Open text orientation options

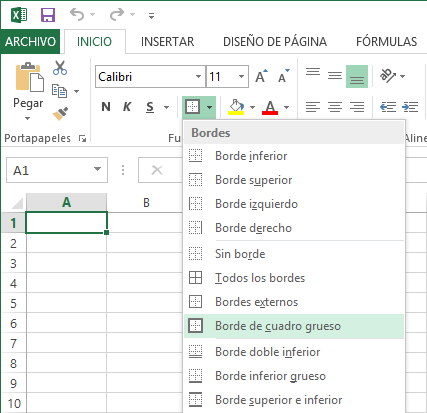coord(392,76)
